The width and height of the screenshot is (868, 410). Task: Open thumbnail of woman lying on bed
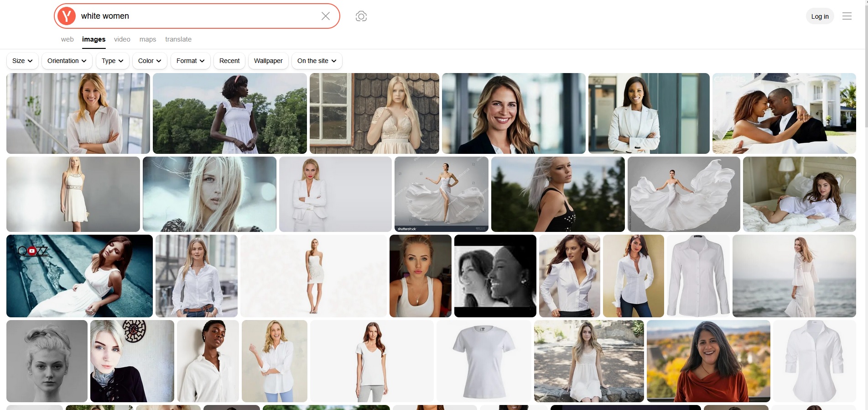pyautogui.click(x=800, y=194)
